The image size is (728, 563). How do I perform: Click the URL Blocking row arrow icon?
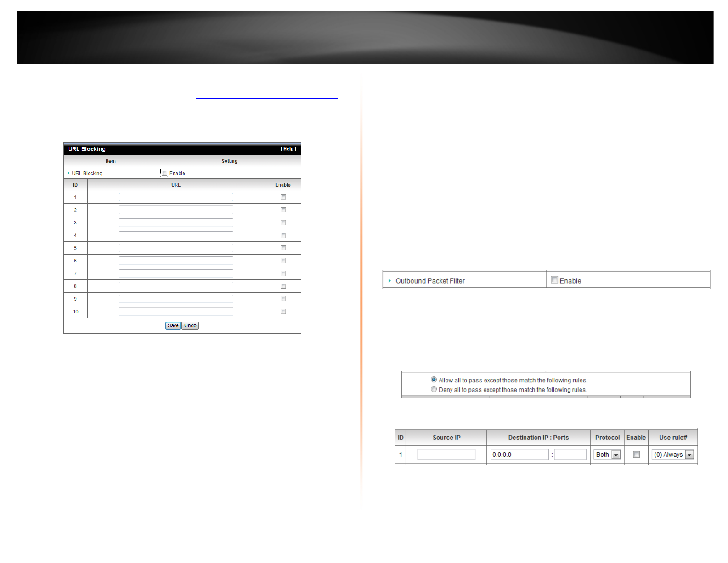tap(69, 173)
